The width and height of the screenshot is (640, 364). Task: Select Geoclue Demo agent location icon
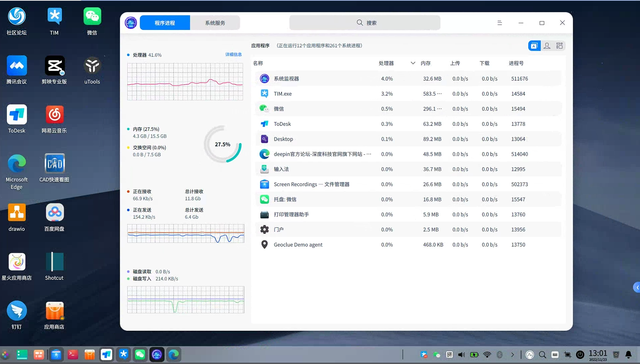[264, 245]
